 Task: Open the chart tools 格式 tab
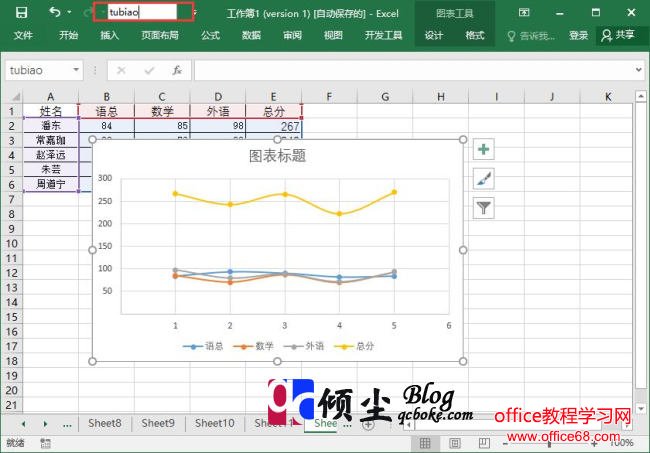(475, 35)
